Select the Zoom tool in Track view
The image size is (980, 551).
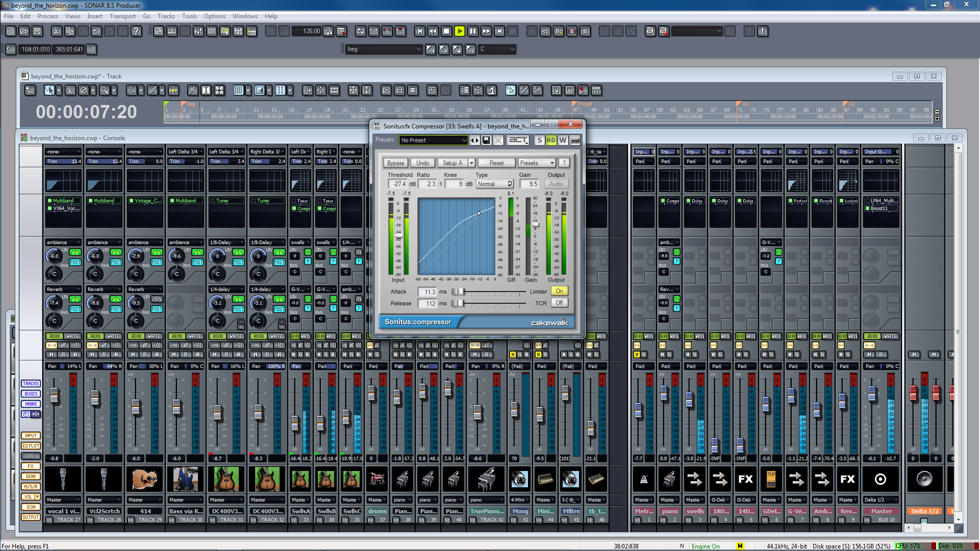[104, 90]
